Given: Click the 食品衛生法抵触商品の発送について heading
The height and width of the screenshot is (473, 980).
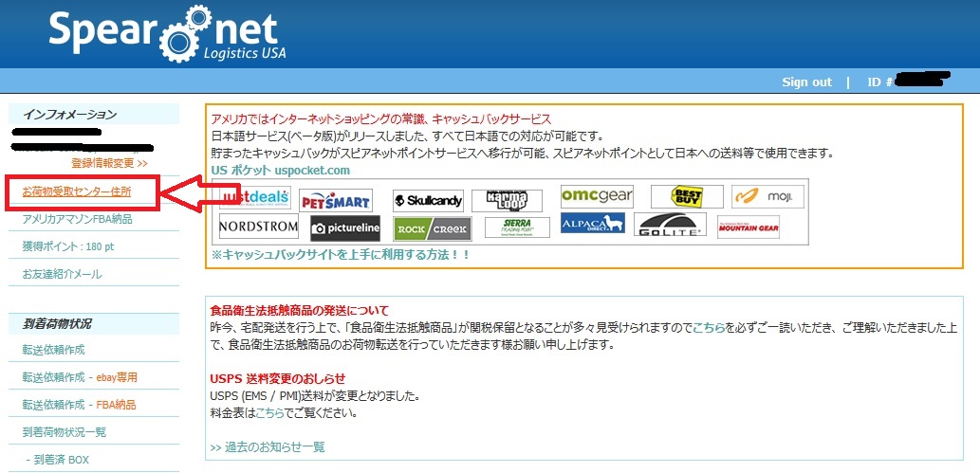Looking at the screenshot, I should click(x=300, y=310).
